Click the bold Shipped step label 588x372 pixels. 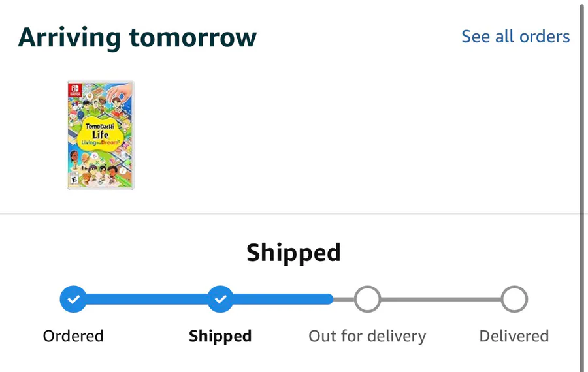pos(220,336)
